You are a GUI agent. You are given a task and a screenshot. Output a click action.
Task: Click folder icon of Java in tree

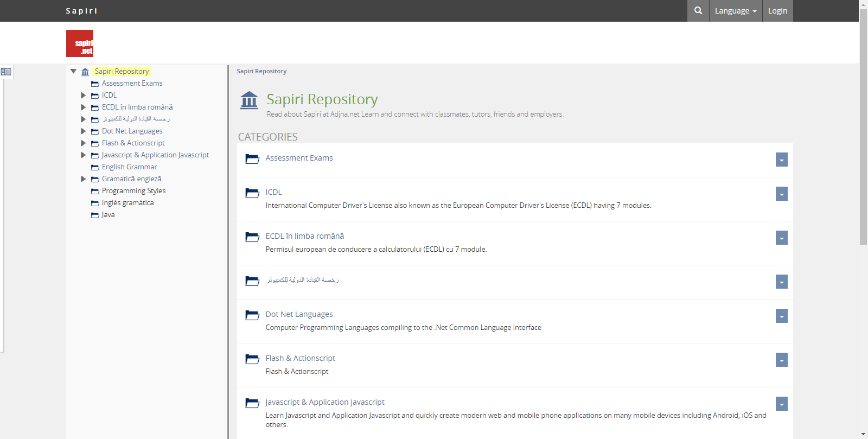[95, 215]
